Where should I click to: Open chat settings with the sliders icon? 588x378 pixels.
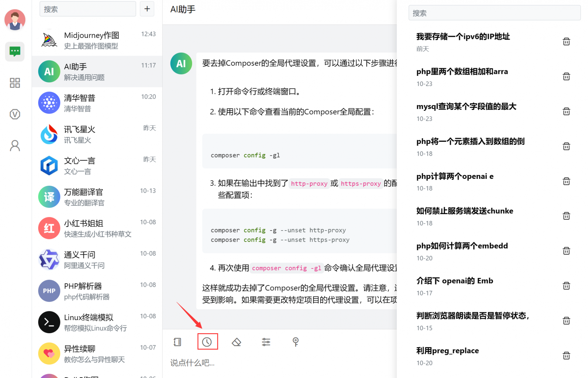tap(266, 342)
